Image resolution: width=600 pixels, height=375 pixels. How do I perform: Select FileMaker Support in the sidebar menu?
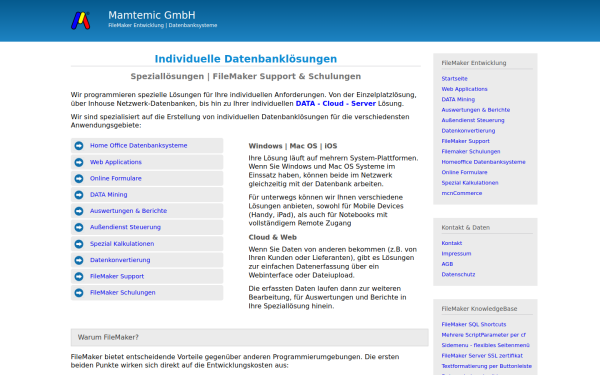point(465,141)
